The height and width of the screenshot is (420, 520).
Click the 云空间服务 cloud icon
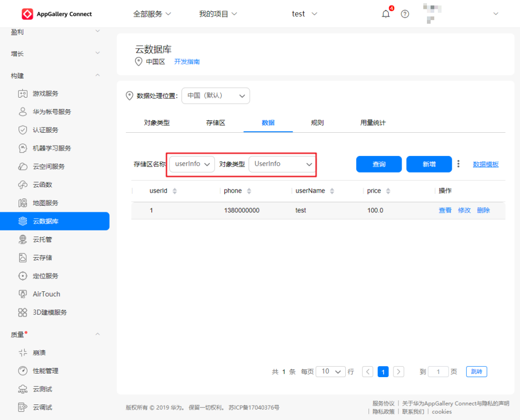pos(23,166)
